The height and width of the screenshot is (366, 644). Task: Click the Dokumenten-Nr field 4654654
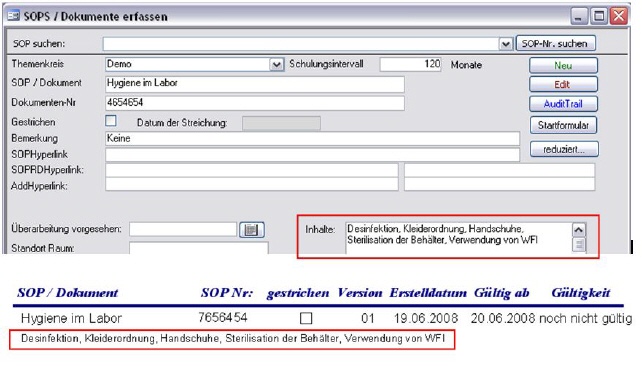click(255, 103)
